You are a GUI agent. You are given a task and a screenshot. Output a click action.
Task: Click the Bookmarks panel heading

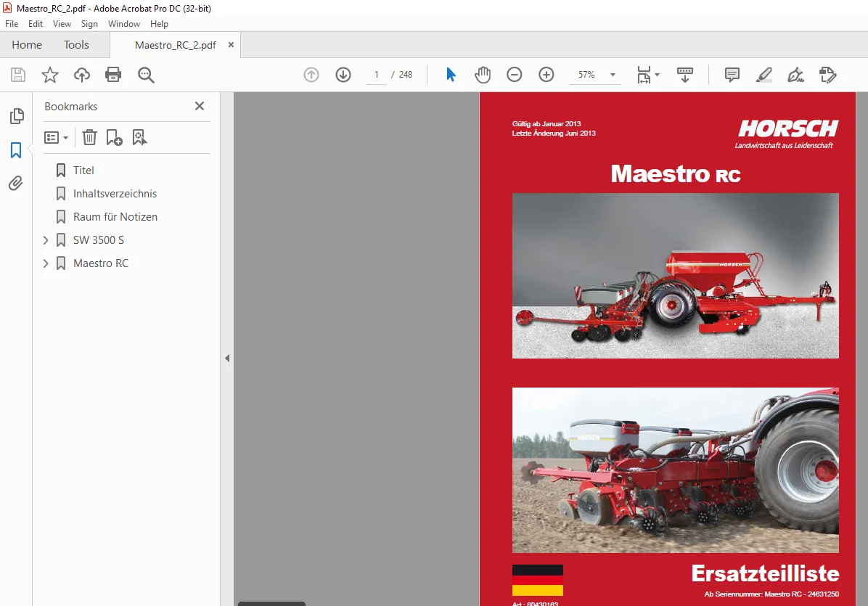pos(71,106)
